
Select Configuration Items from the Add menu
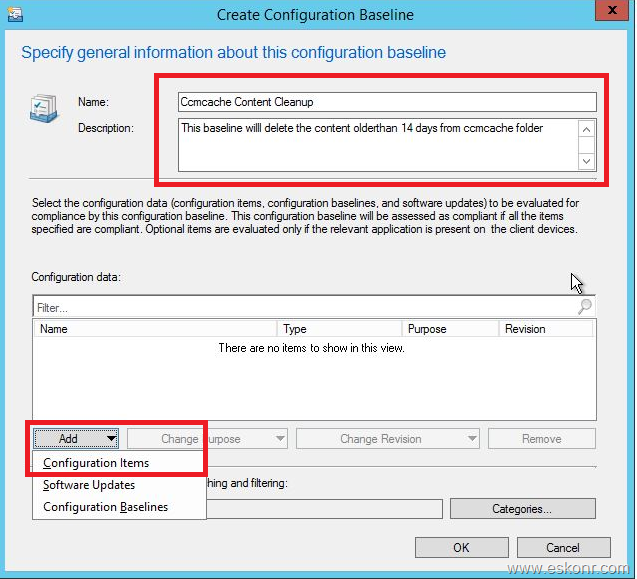tap(96, 463)
